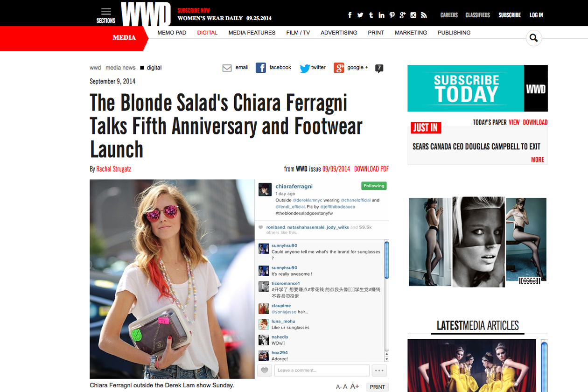Click sunnyhsu90 avatar on sunglasses brand question
The width and height of the screenshot is (588, 392).
(264, 249)
